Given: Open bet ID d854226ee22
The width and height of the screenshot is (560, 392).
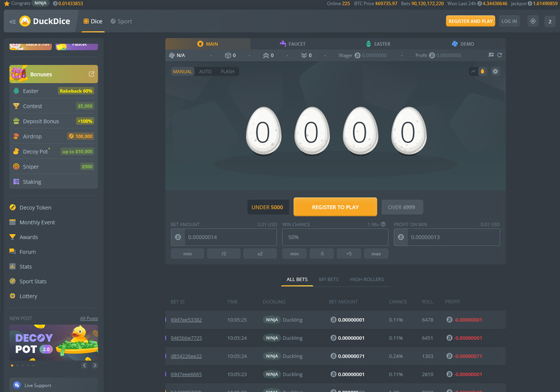Looking at the screenshot, I should [186, 356].
